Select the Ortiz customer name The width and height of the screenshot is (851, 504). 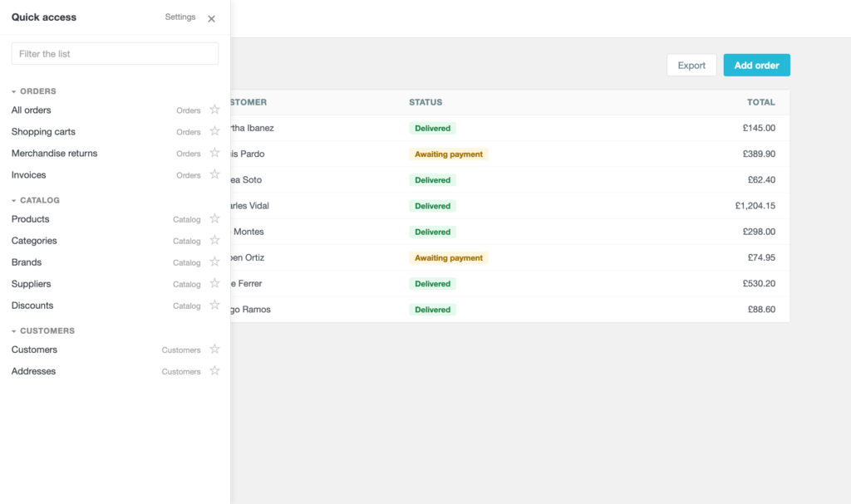[x=248, y=257]
